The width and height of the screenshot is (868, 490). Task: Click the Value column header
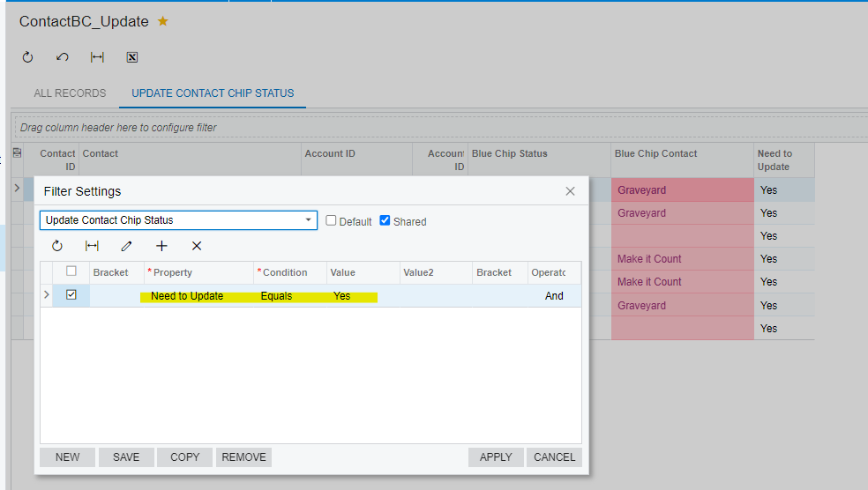363,272
